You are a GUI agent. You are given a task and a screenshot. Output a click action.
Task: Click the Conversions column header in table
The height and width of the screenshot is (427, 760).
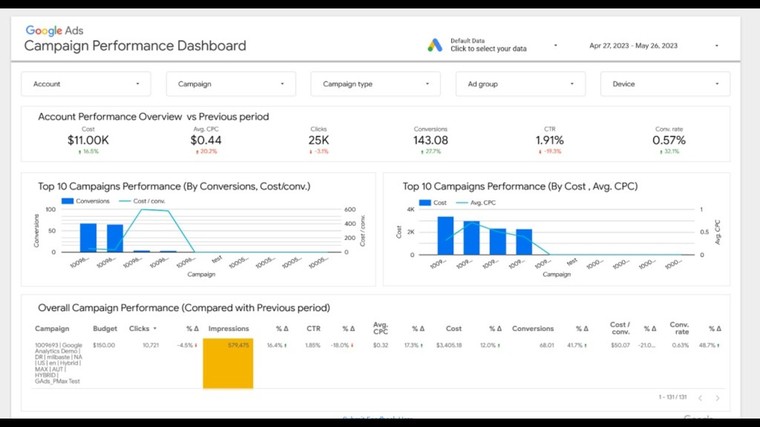tap(532, 328)
